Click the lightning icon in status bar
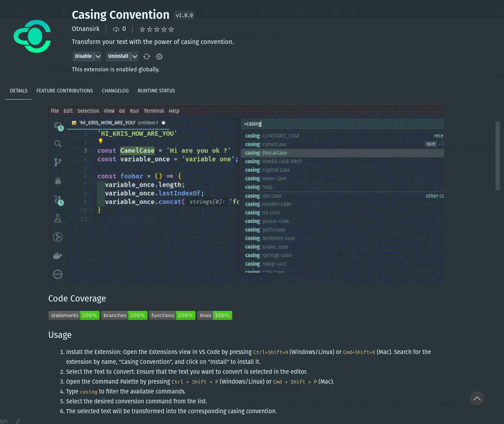 [18, 421]
